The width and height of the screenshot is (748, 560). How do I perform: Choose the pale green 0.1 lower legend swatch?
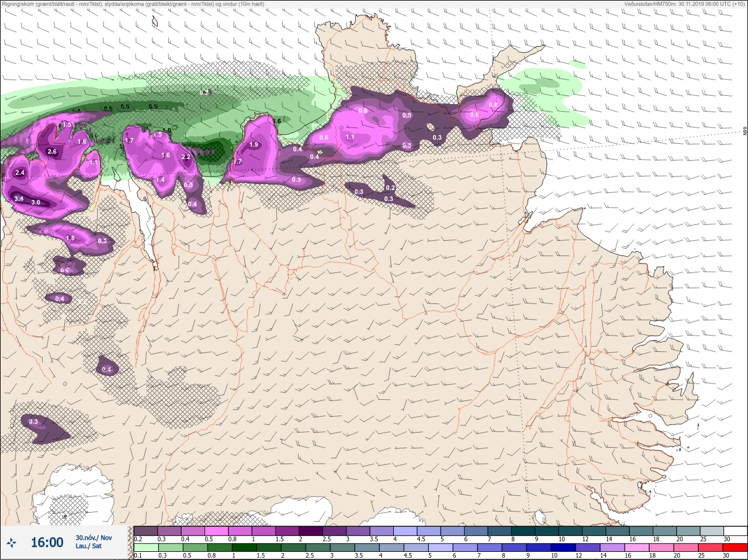point(146,548)
